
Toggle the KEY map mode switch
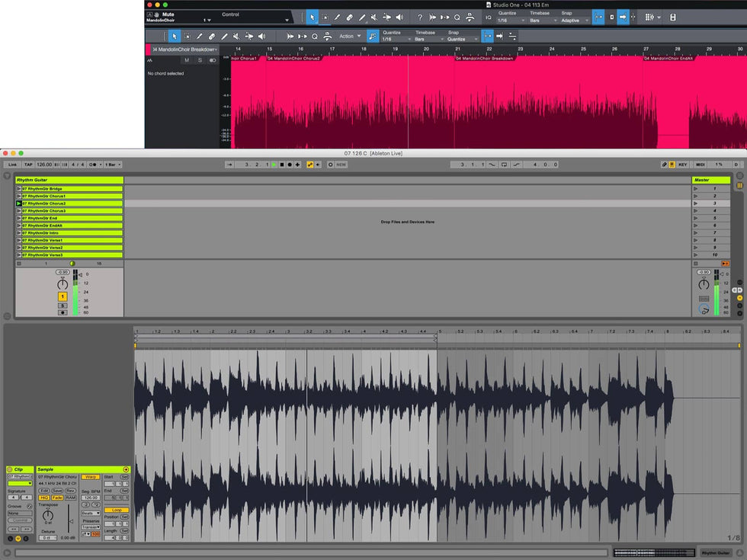[682, 165]
